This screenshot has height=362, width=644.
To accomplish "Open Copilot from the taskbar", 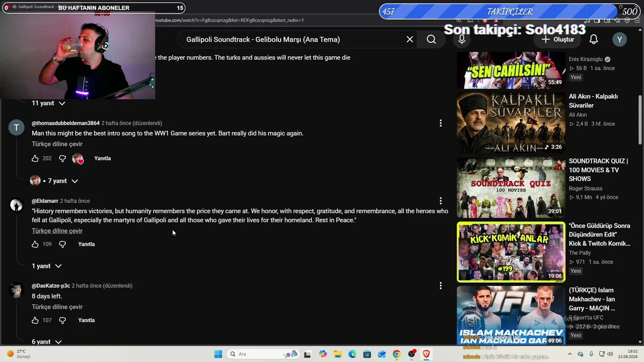I will click(x=323, y=354).
